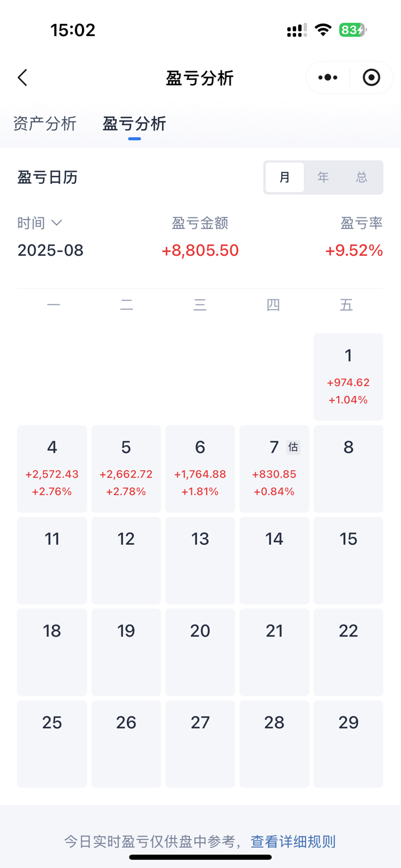The height and width of the screenshot is (868, 401).
Task: Tap the Wi-Fi icon in status bar
Action: click(x=323, y=30)
